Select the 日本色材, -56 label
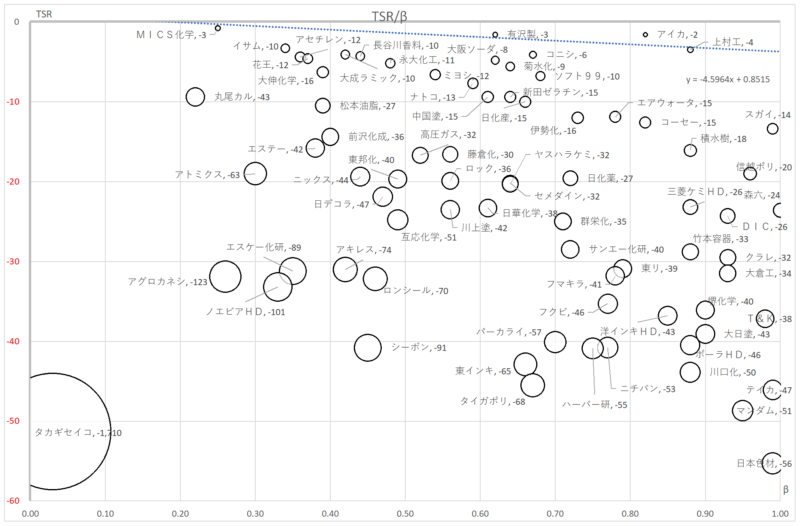This screenshot has width=800, height=526. (x=764, y=464)
